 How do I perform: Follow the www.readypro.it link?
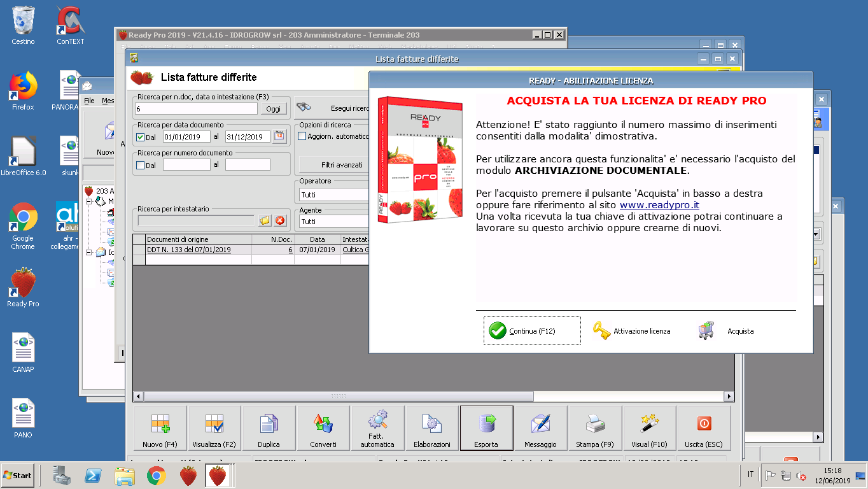659,205
